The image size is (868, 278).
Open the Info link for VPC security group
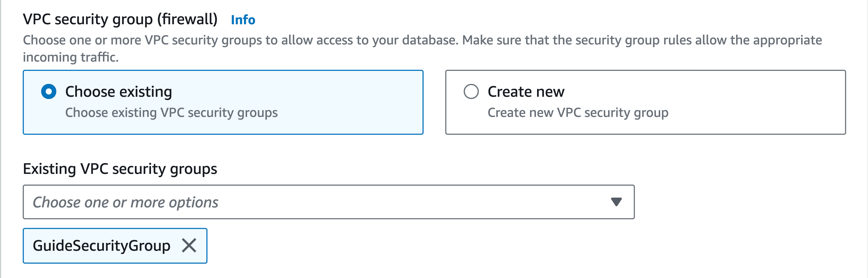click(x=243, y=20)
